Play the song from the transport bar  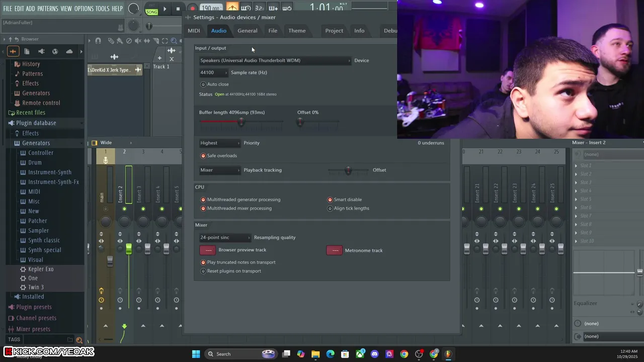(165, 9)
